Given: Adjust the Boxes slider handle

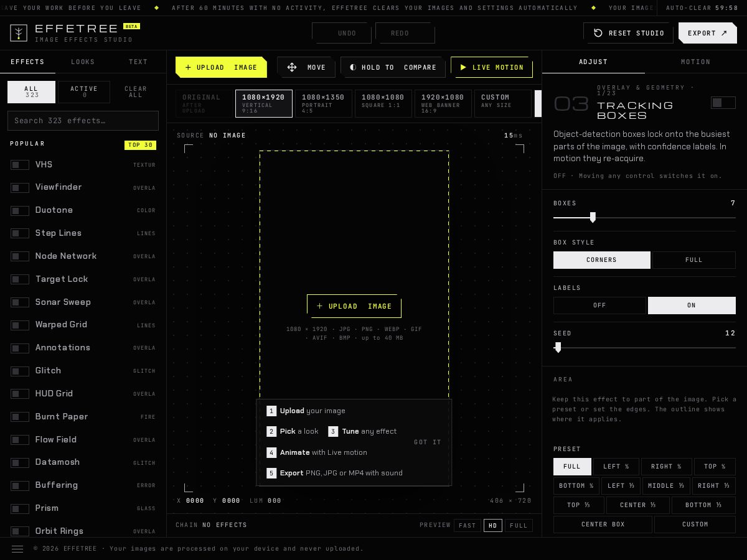Looking at the screenshot, I should click(x=593, y=217).
